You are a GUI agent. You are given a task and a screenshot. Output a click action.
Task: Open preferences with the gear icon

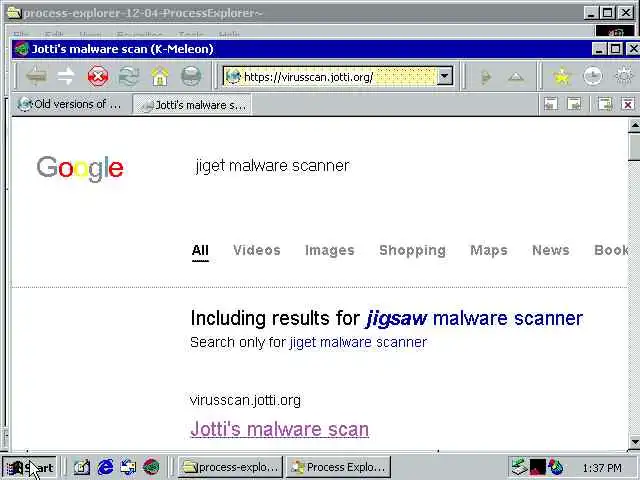[624, 76]
